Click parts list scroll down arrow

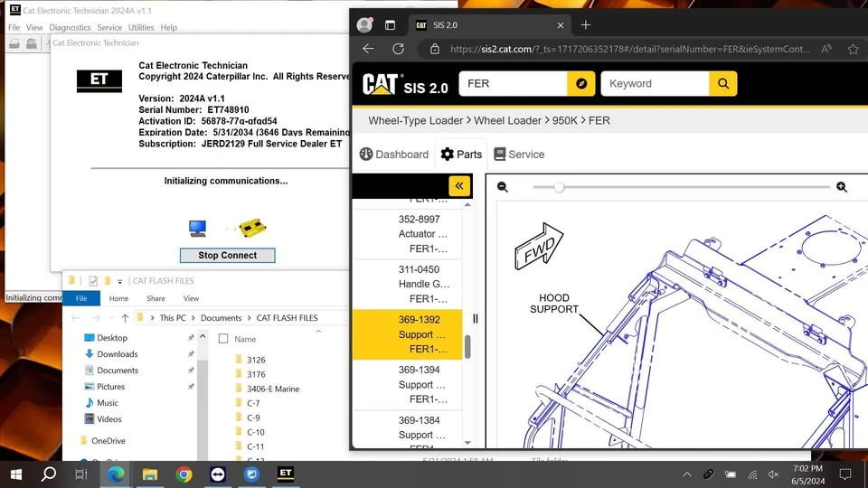coord(467,443)
